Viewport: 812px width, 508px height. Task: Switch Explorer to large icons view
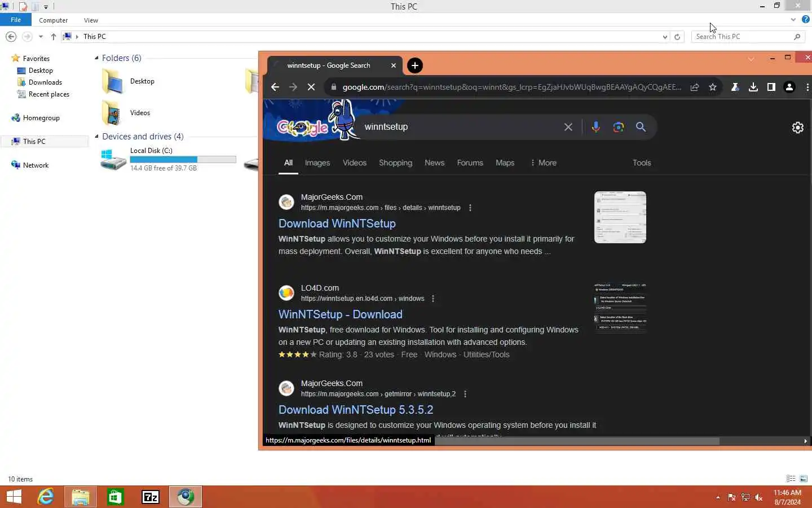click(x=804, y=479)
